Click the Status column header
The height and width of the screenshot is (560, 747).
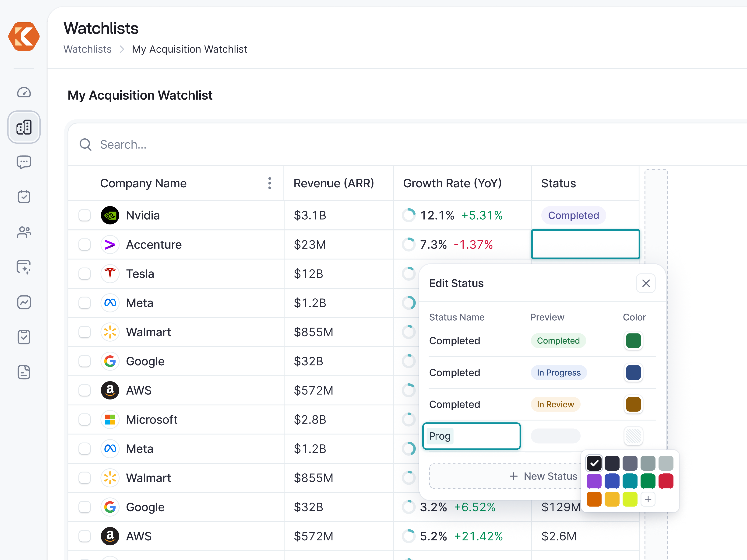coord(558,183)
